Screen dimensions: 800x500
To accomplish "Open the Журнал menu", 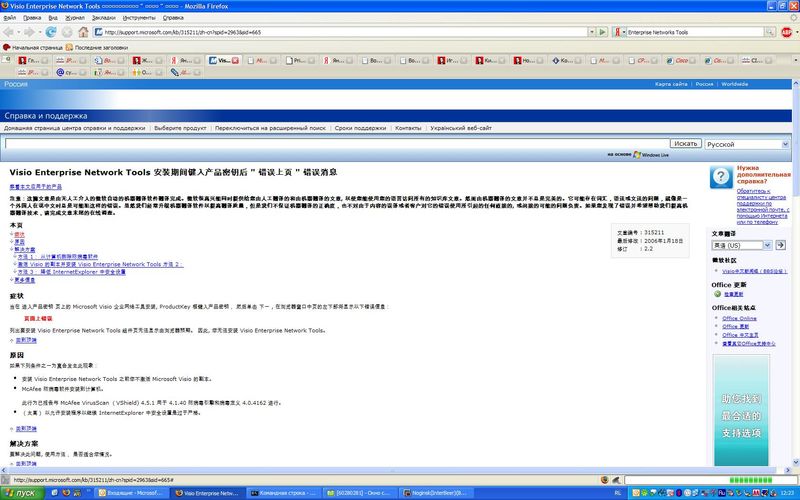I will (x=75, y=17).
